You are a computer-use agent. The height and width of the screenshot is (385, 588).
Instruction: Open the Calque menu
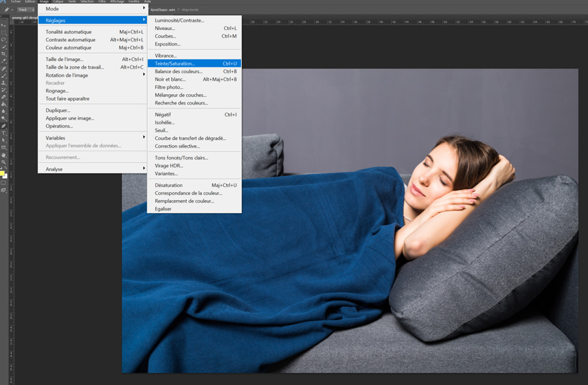coord(58,1)
